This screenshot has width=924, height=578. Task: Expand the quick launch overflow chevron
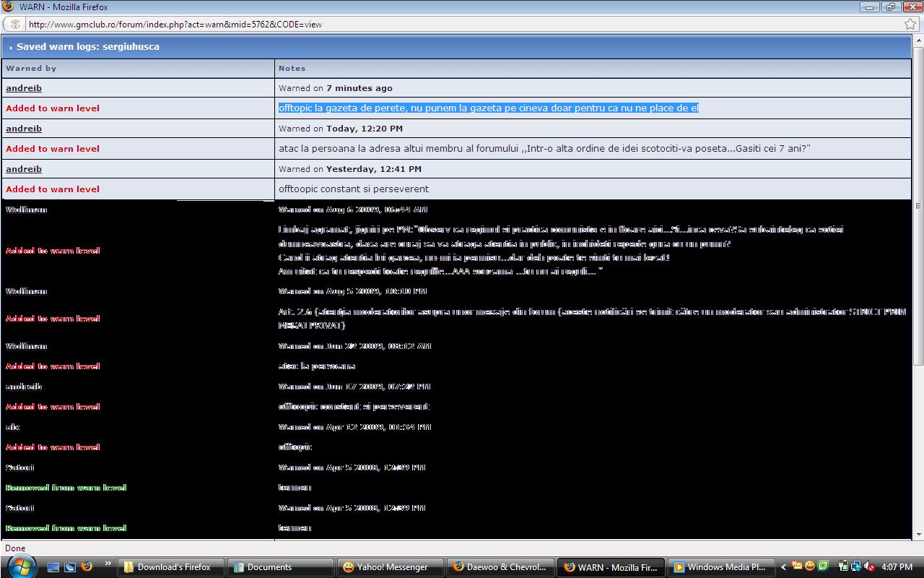(x=108, y=564)
